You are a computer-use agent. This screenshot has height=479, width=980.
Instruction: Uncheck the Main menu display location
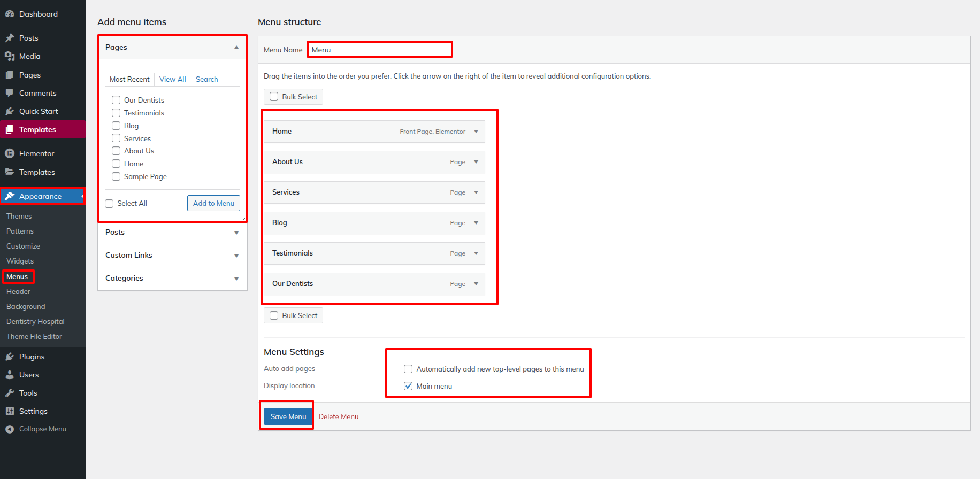coord(408,386)
